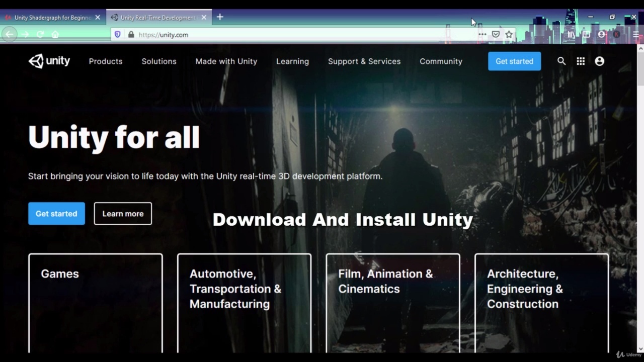Open a new browser tab with plus

(220, 17)
